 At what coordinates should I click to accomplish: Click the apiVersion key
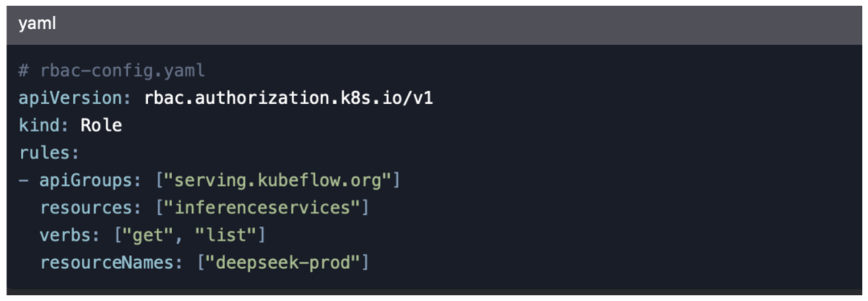pyautogui.click(x=74, y=98)
